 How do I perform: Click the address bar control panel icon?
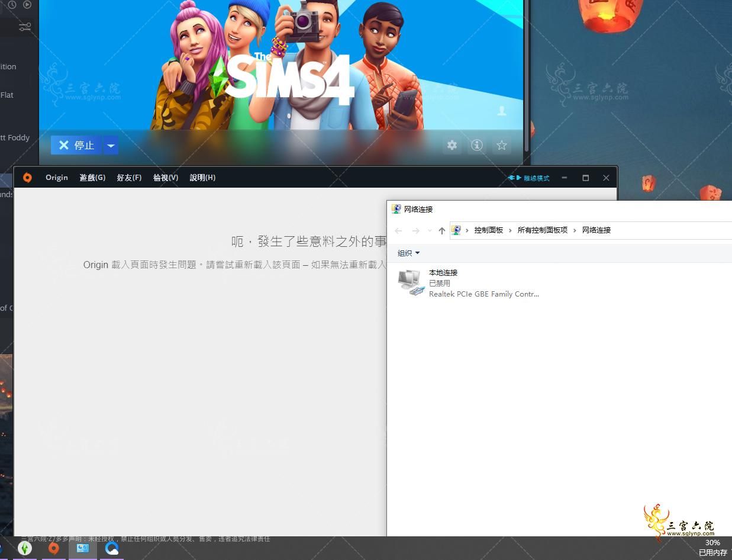456,230
